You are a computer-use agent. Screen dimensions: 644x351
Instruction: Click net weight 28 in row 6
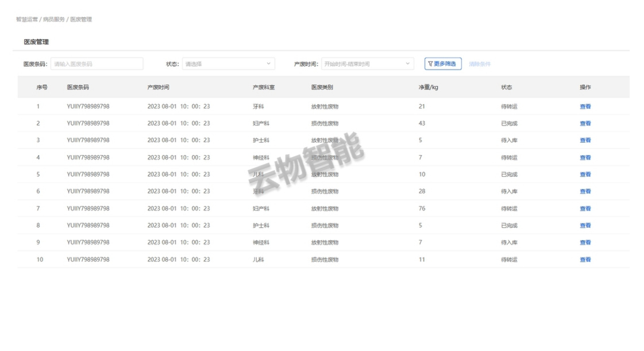pyautogui.click(x=422, y=191)
